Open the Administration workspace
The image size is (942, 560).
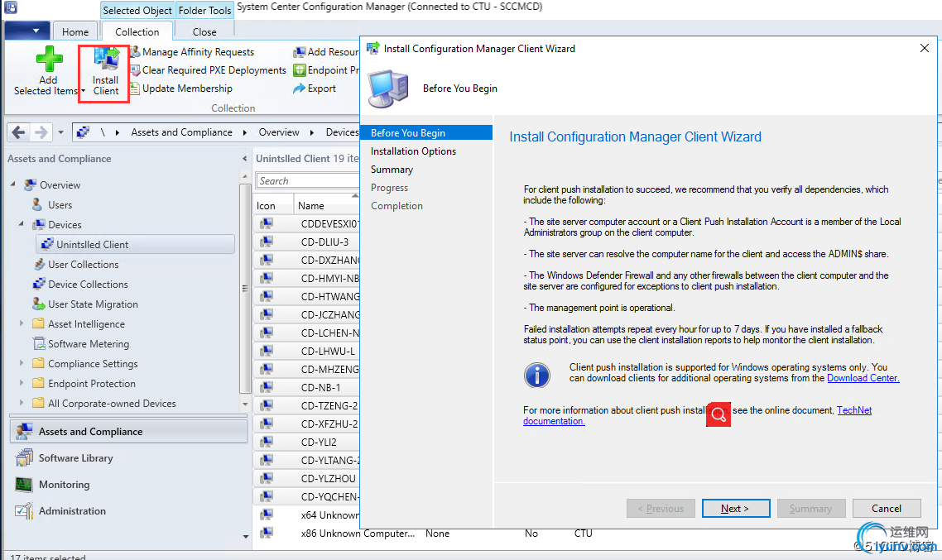click(x=72, y=510)
